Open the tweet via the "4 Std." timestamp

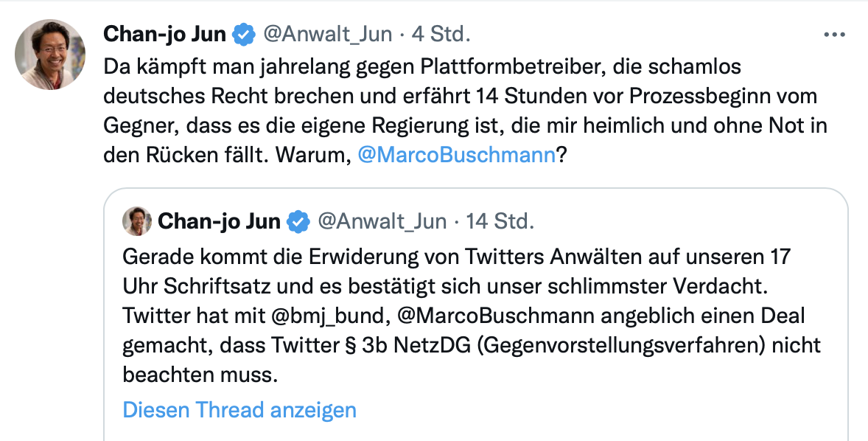coord(440,34)
